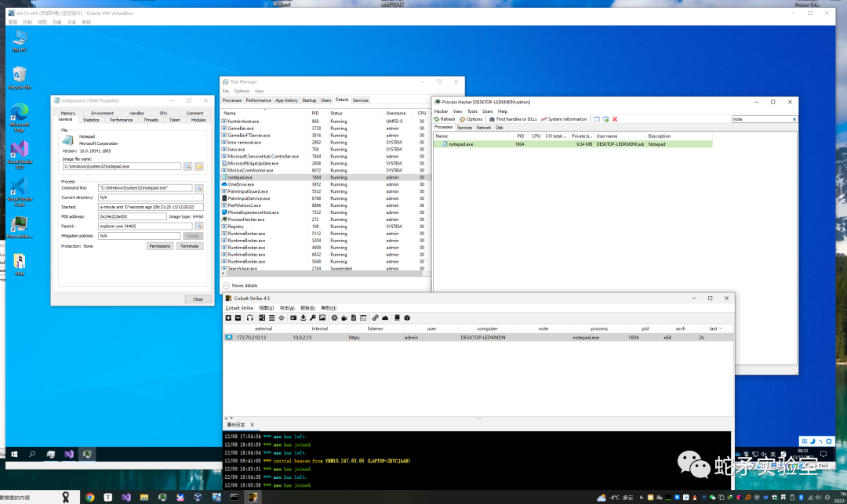Image resolution: width=847 pixels, height=504 pixels.
Task: Open Threads tab in notepad Properties
Action: pyautogui.click(x=151, y=120)
